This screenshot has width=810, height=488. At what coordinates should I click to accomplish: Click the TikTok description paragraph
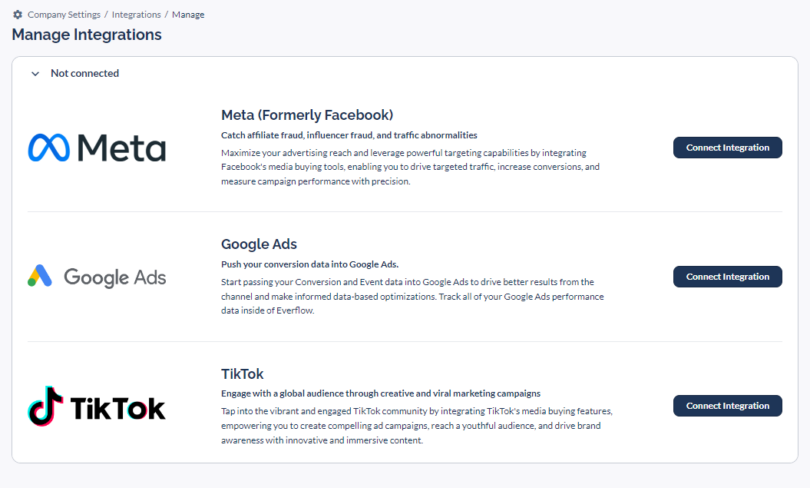click(416, 425)
